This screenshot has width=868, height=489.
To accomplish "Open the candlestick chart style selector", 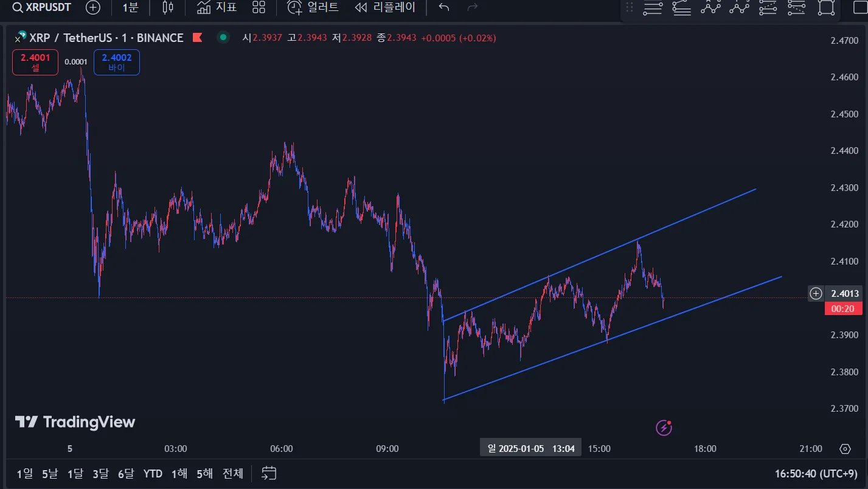I will 168,7.
